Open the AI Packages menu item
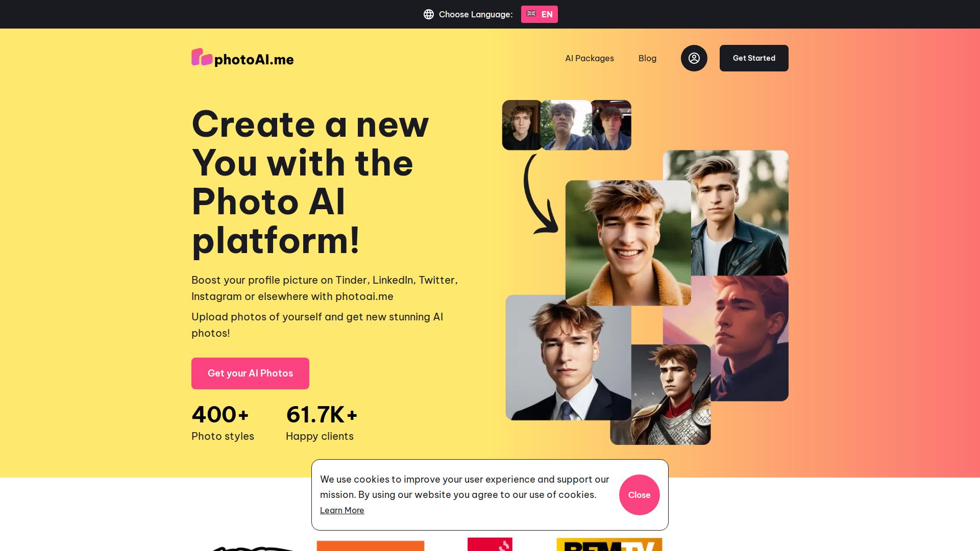 click(590, 58)
